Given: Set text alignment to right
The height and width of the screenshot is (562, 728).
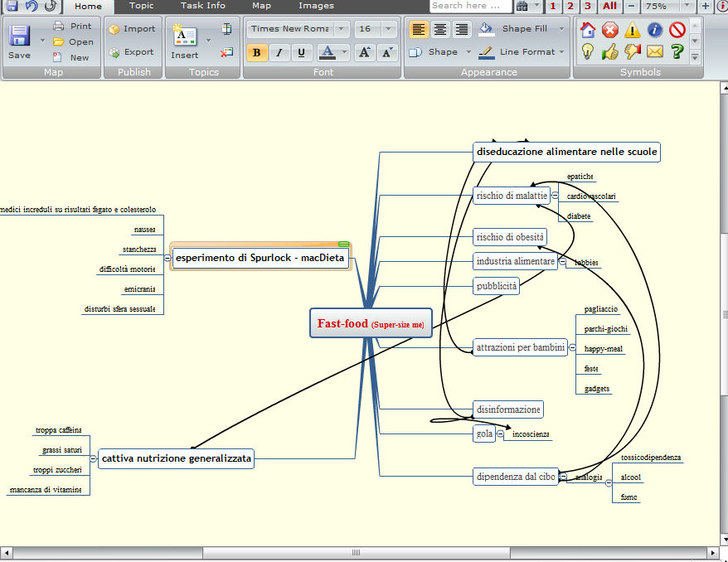Looking at the screenshot, I should pyautogui.click(x=462, y=29).
